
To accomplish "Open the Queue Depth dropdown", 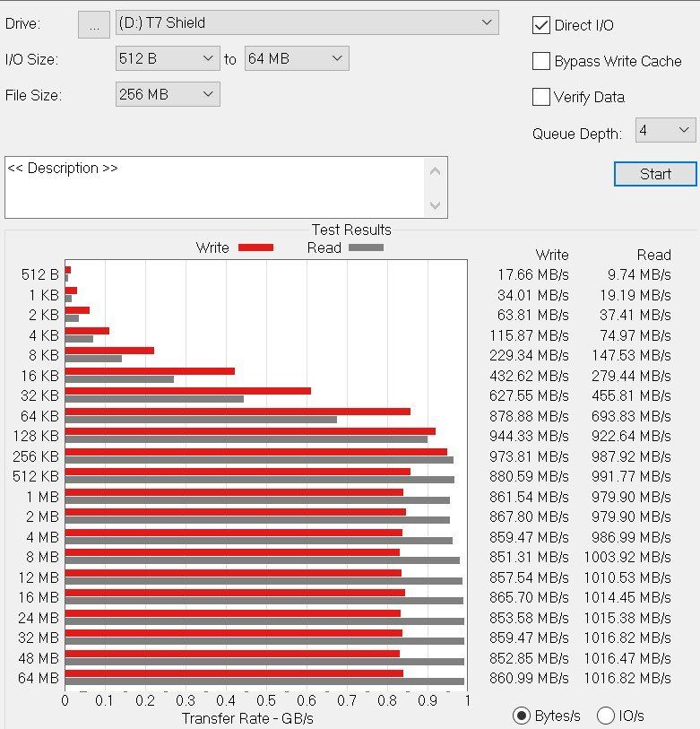I will tap(665, 130).
